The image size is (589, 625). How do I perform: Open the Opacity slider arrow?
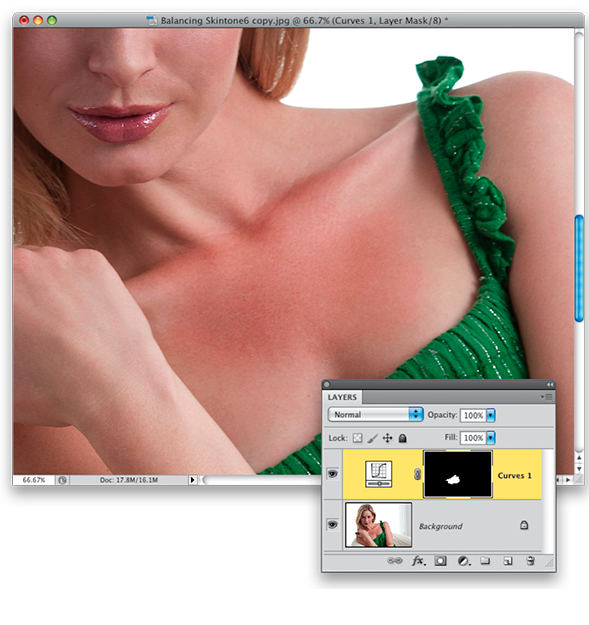[x=491, y=415]
